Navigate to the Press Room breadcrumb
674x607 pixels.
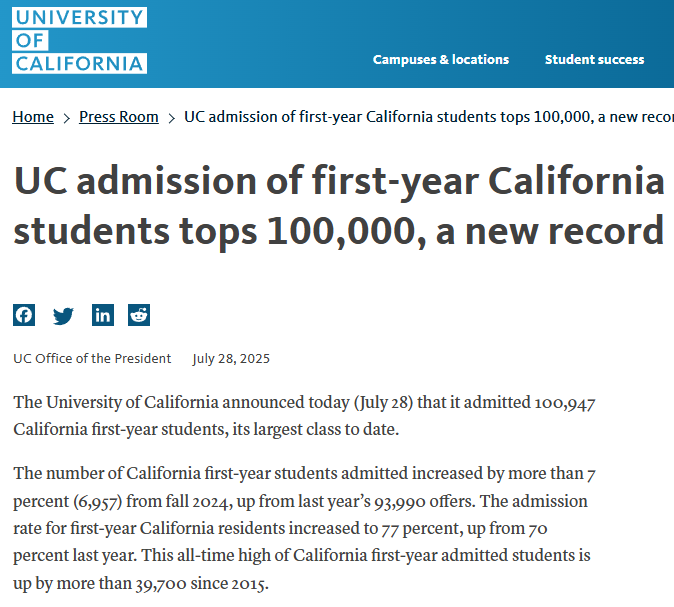pyautogui.click(x=119, y=117)
